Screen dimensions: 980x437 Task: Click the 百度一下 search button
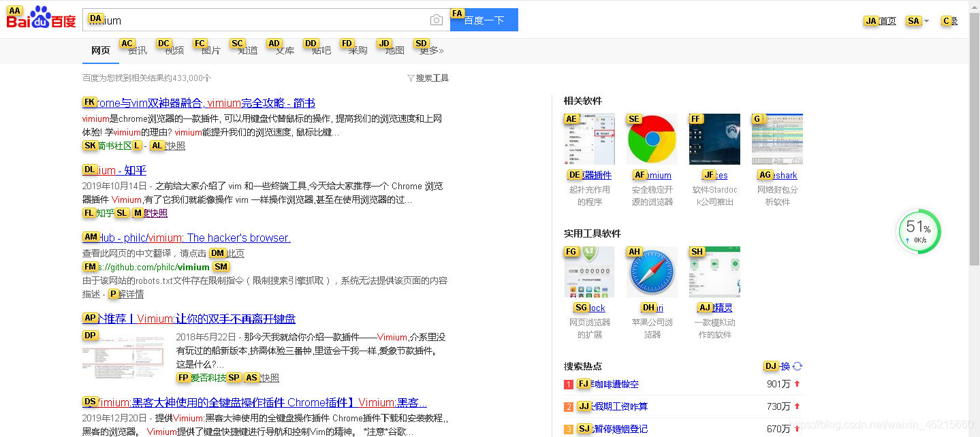pos(484,20)
